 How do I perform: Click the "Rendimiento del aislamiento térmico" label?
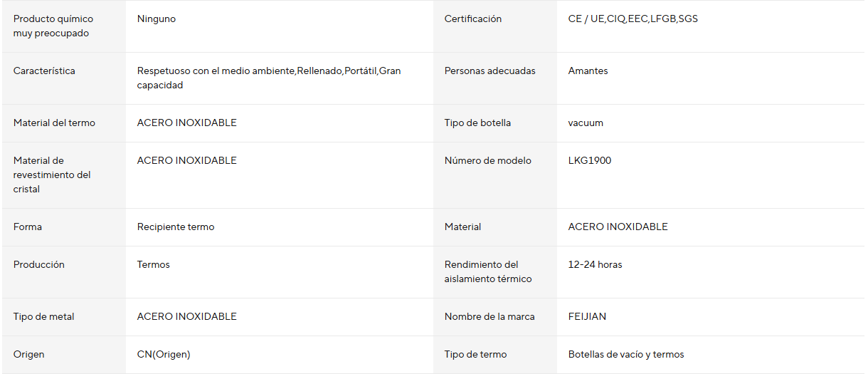tap(487, 272)
